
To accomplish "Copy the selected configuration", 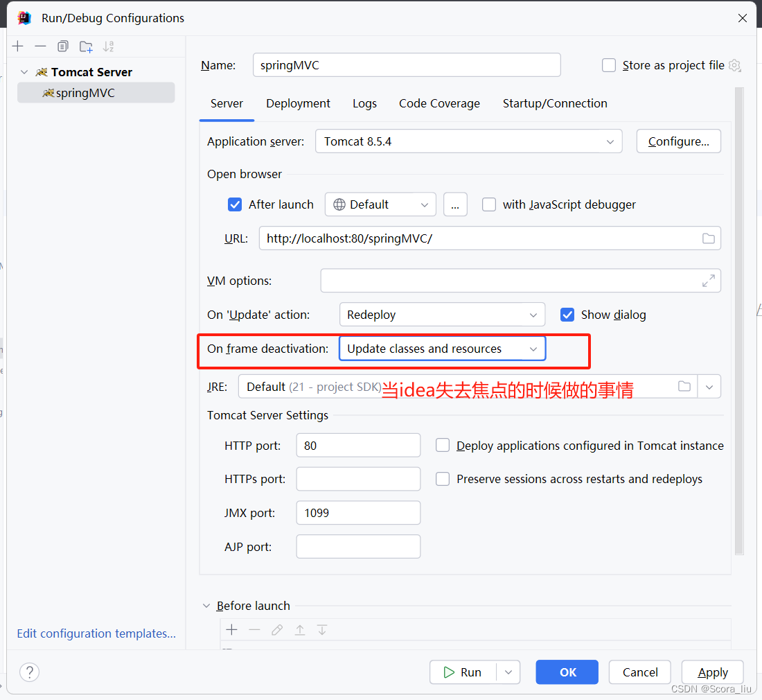I will click(x=62, y=46).
